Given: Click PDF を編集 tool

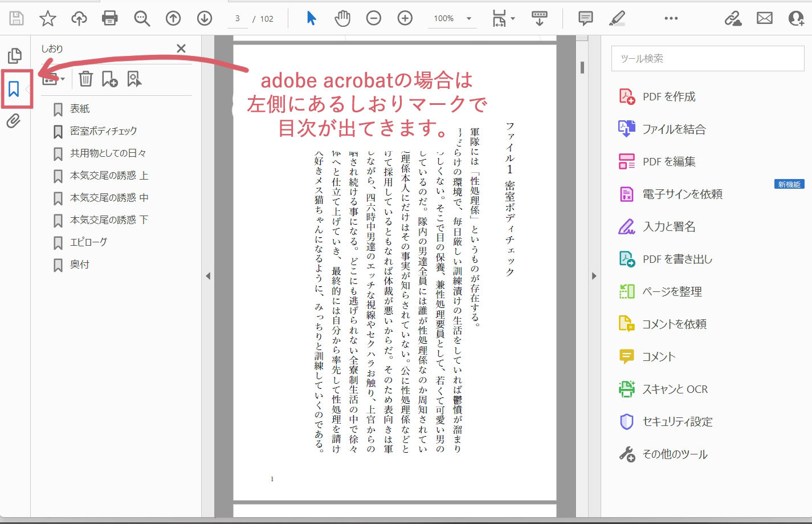Looking at the screenshot, I should pos(668,162).
